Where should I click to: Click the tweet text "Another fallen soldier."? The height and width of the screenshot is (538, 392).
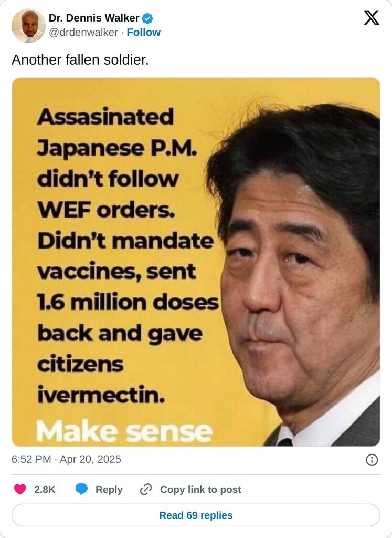tap(80, 60)
